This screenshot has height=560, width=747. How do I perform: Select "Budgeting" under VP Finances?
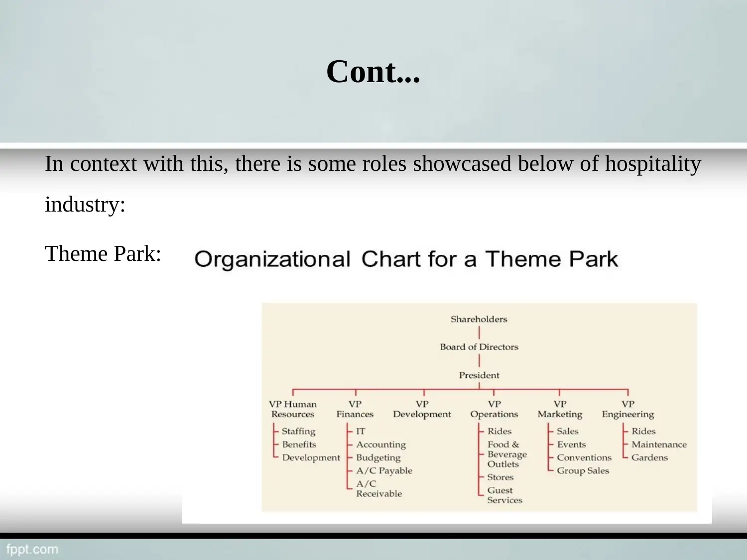point(378,458)
